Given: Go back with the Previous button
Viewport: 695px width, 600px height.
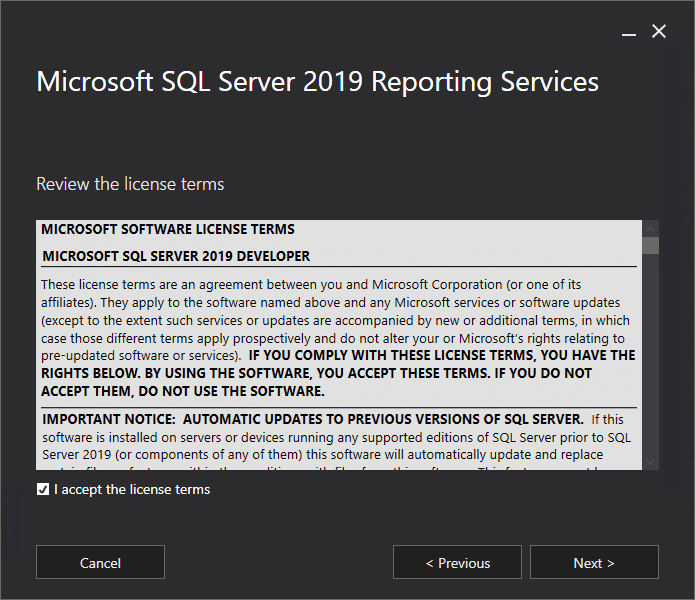Looking at the screenshot, I should [x=457, y=563].
